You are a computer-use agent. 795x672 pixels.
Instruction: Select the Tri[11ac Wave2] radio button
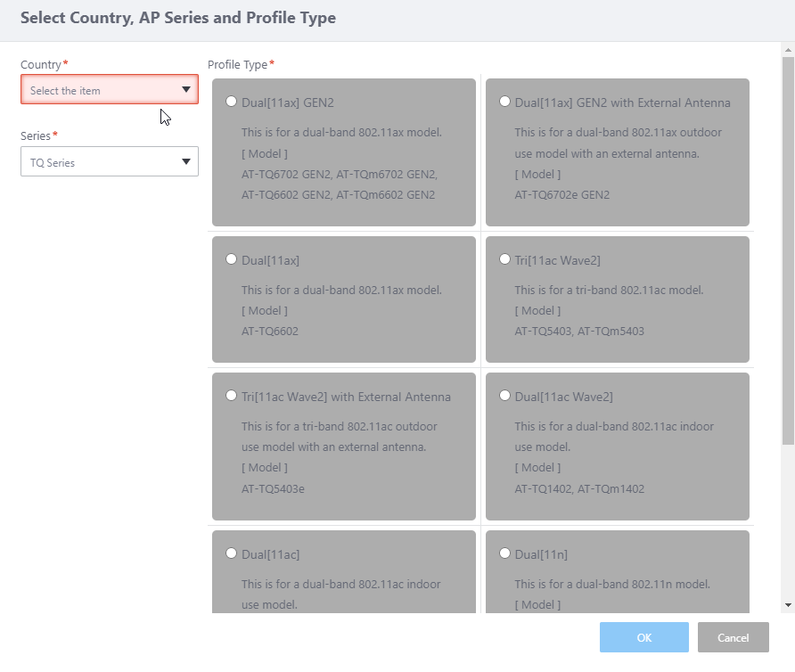pyautogui.click(x=505, y=259)
